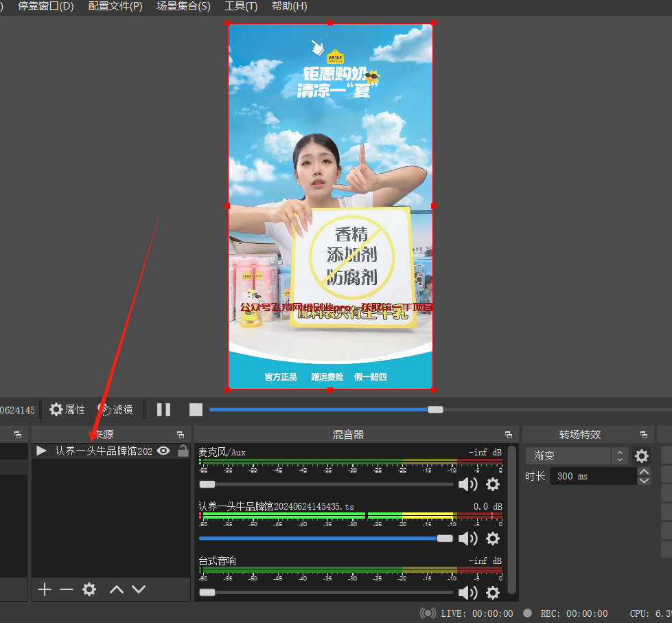
Task: Move source up with up arrow
Action: pyautogui.click(x=117, y=589)
